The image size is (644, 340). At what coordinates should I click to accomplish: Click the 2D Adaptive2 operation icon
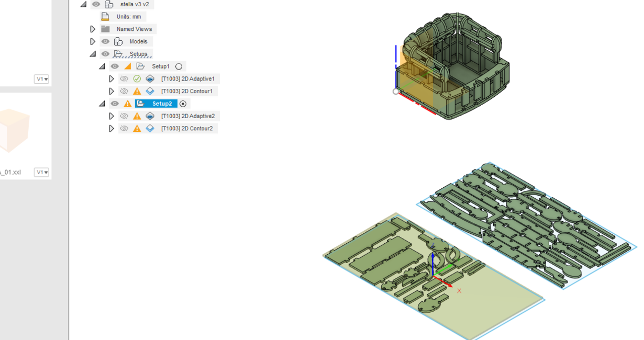click(150, 116)
